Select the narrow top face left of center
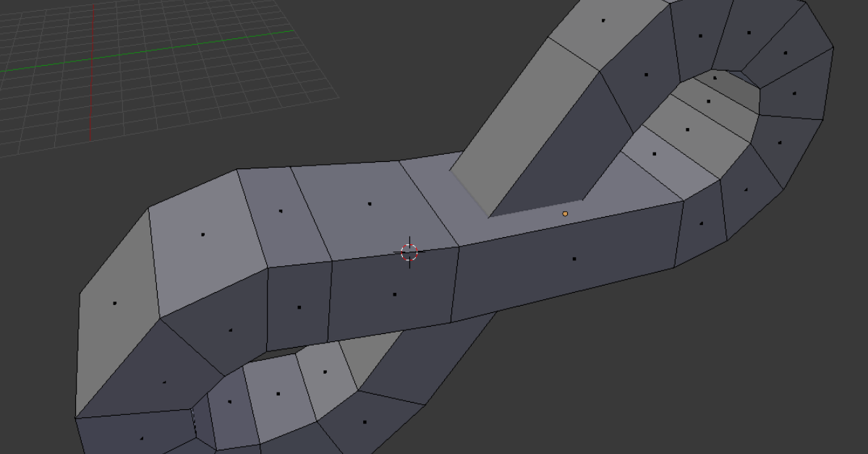 [x=281, y=212]
